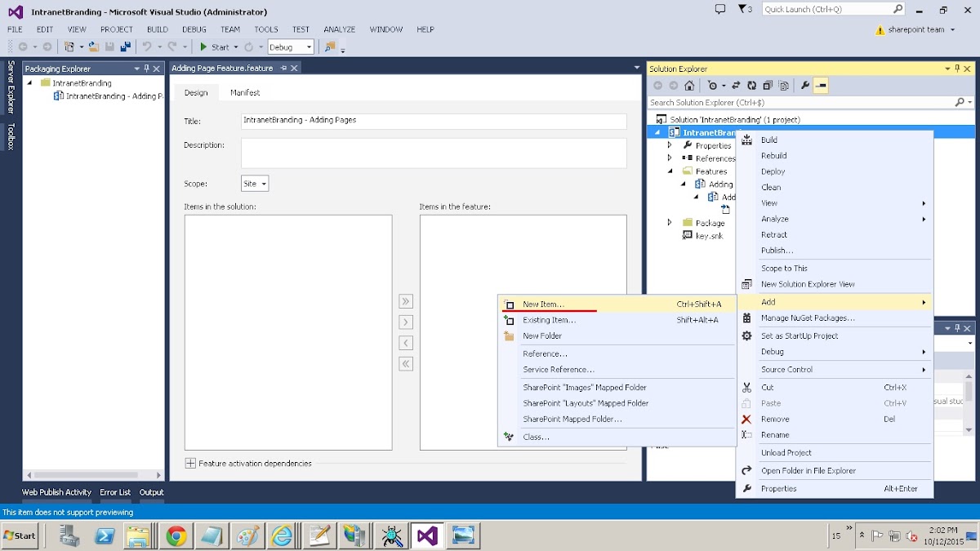Click the remove-all double left arrow button
Image resolution: width=980 pixels, height=551 pixels.
406,364
